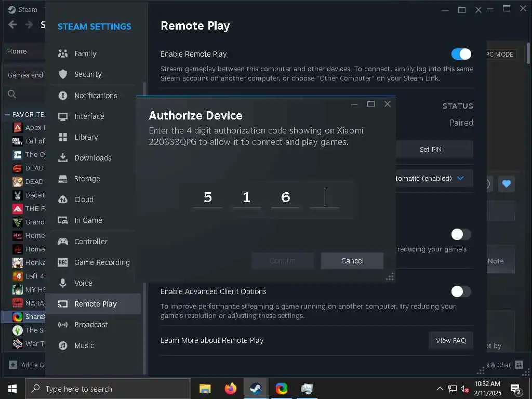532x399 pixels.
Task: Click the Steam taskbar icon
Action: click(x=256, y=389)
